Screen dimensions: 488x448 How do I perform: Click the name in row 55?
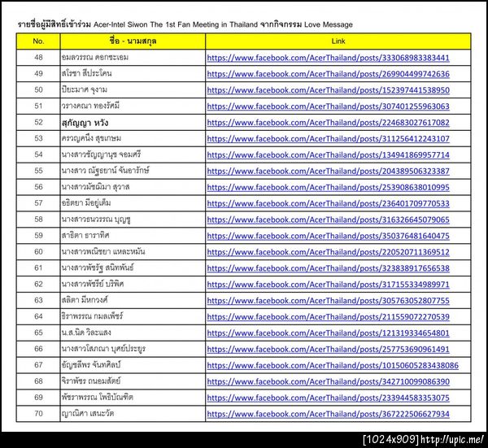pos(106,171)
